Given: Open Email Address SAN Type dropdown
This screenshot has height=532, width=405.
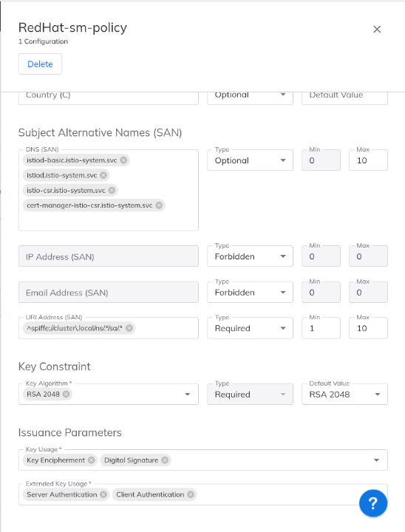Looking at the screenshot, I should click(251, 292).
